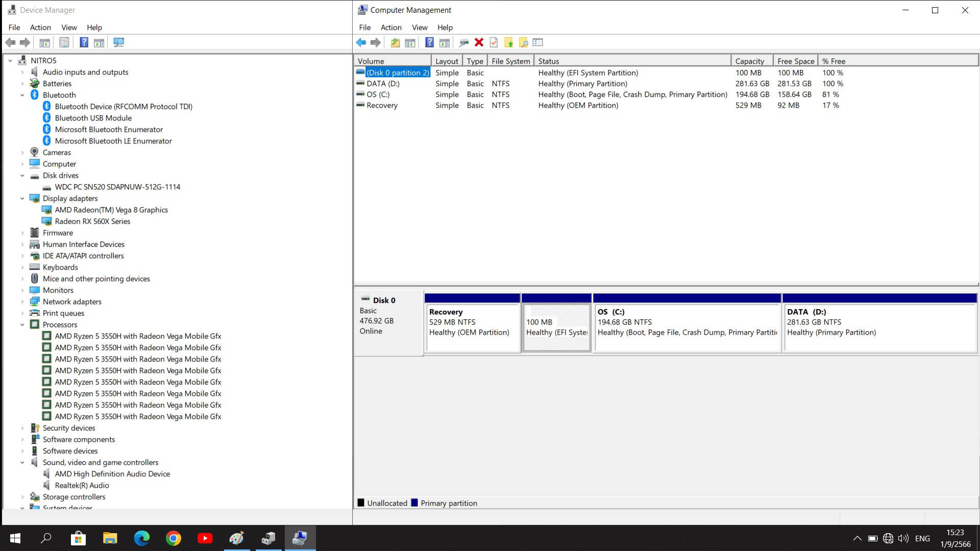Collapse the Processors category
Screen dimensions: 980x551
(x=22, y=324)
